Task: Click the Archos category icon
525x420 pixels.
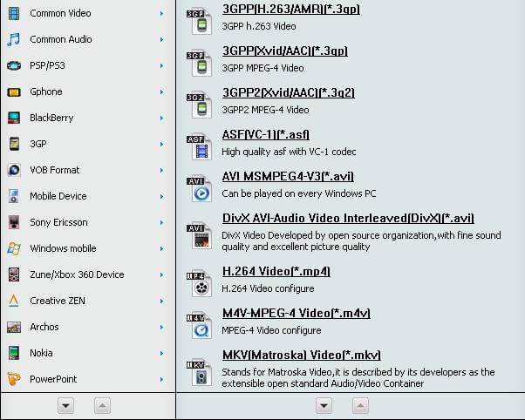Action: 14,327
